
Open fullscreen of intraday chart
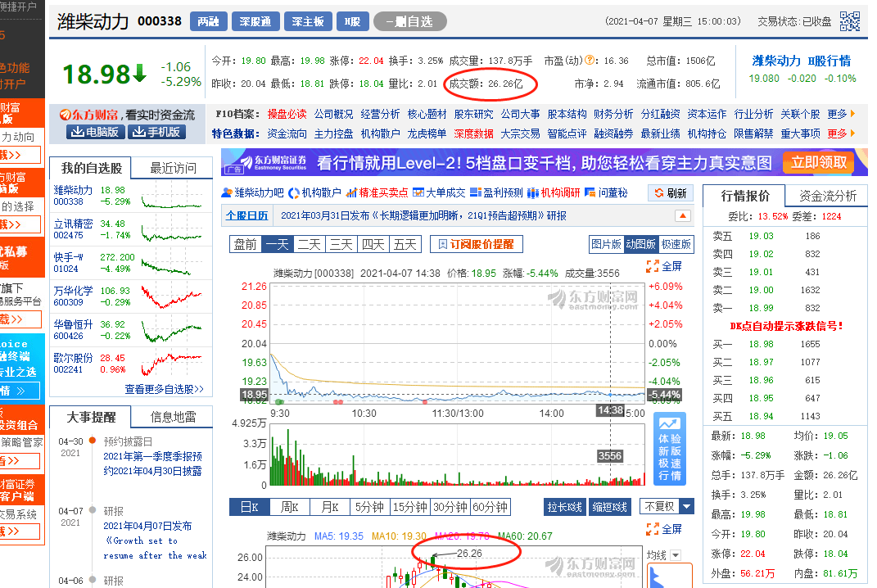tap(664, 266)
